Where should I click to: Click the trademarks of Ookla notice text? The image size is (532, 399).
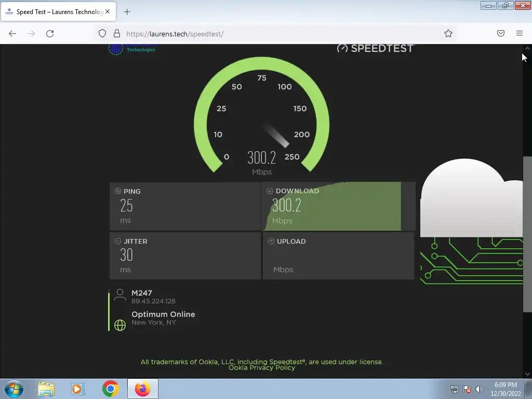pos(262,362)
